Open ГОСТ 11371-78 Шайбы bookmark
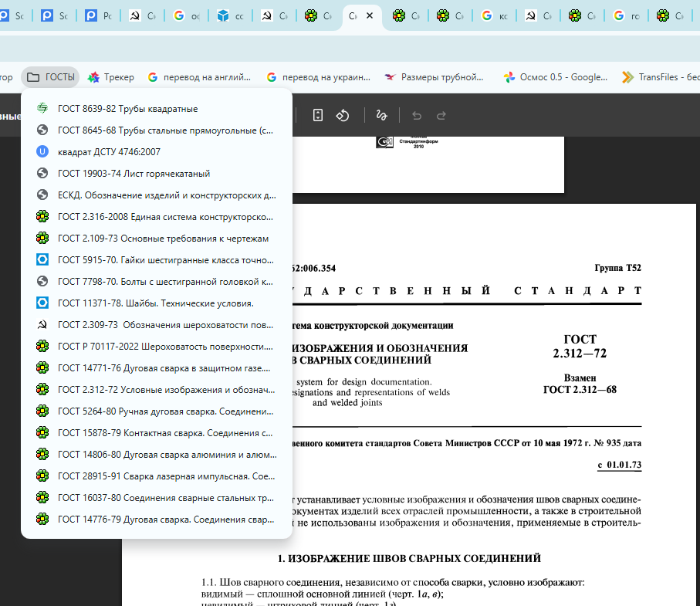 [x=157, y=303]
